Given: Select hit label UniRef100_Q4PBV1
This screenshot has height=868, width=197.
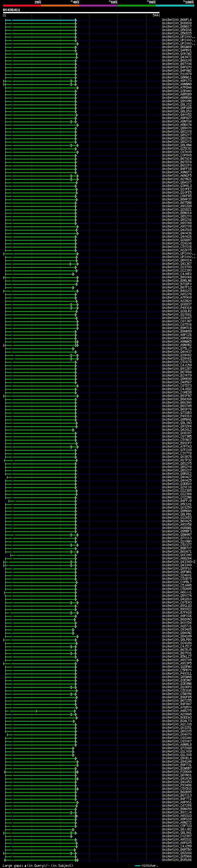Looking at the screenshot, I should point(176,50).
